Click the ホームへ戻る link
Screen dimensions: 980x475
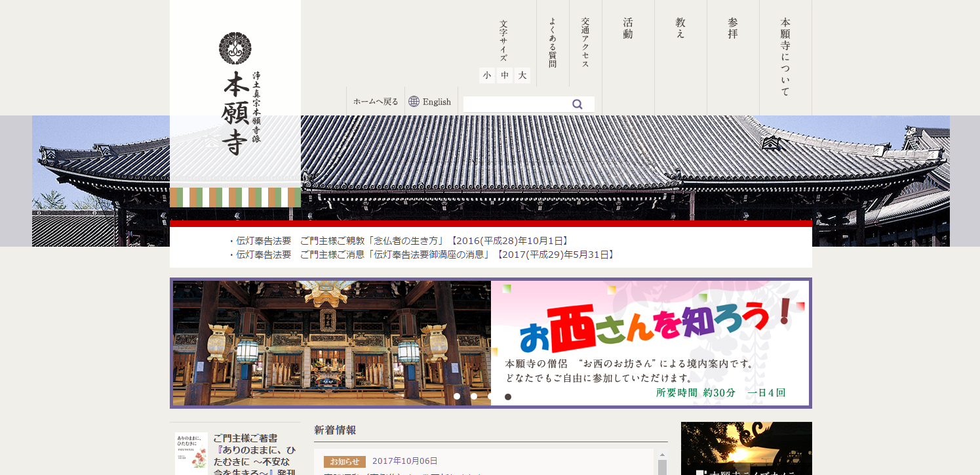coord(376,102)
